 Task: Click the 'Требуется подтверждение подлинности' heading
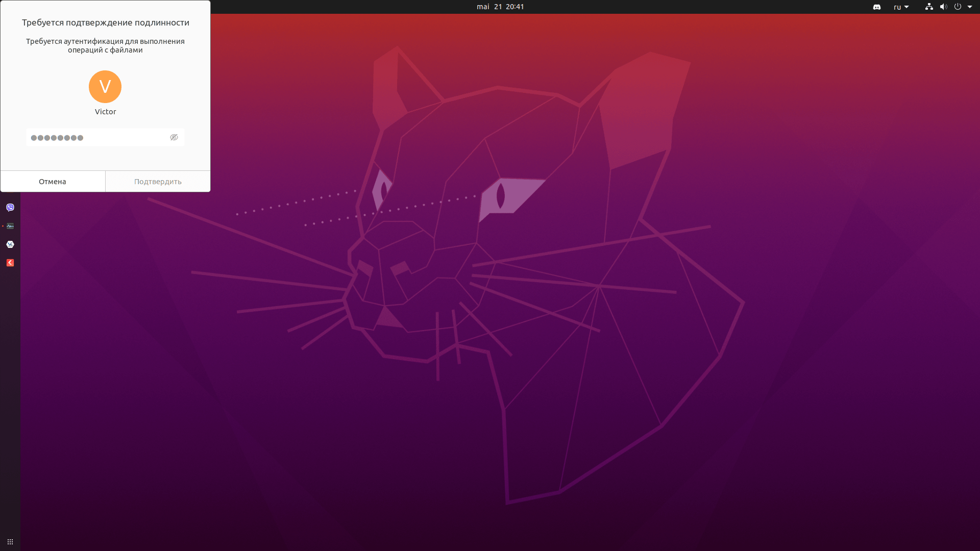tap(106, 22)
